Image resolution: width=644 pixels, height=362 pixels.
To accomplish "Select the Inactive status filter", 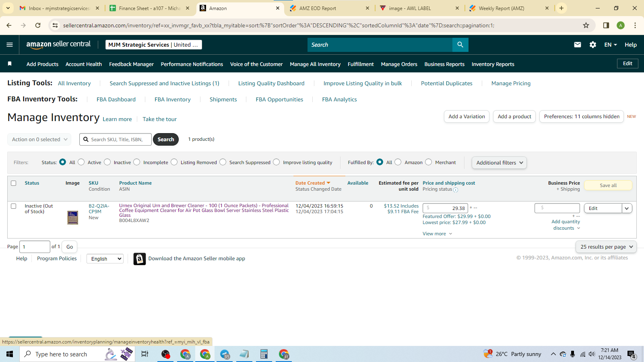I will [x=107, y=162].
